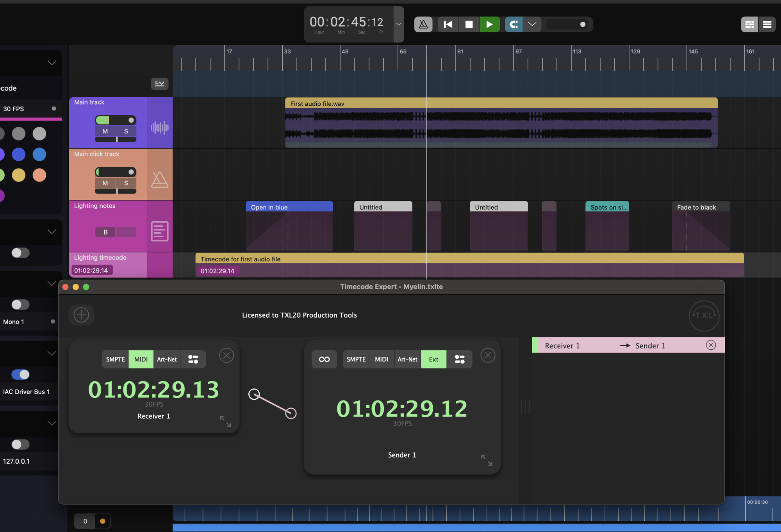Image resolution: width=781 pixels, height=532 pixels.
Task: Select the salmon orange color swatch
Action: (39, 175)
